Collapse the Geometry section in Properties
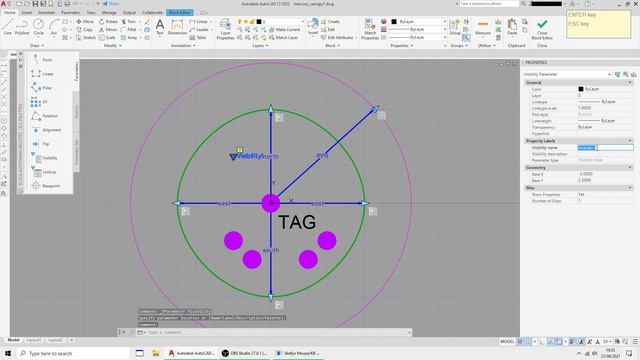Image resolution: width=640 pixels, height=360 pixels. [630, 167]
